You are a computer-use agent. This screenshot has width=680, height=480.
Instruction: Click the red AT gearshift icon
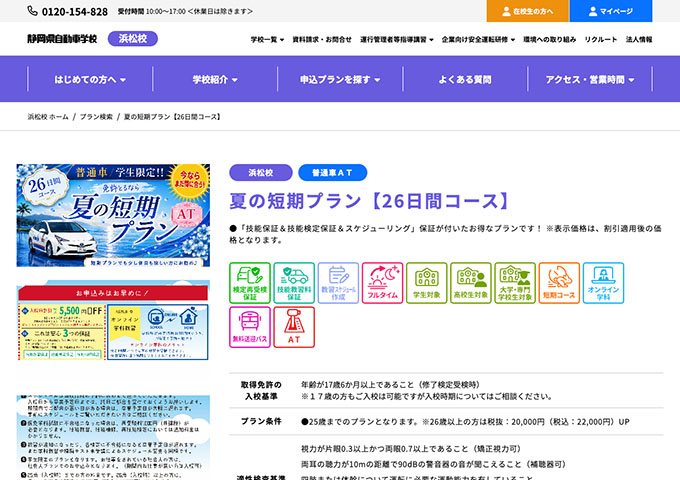coord(294,327)
